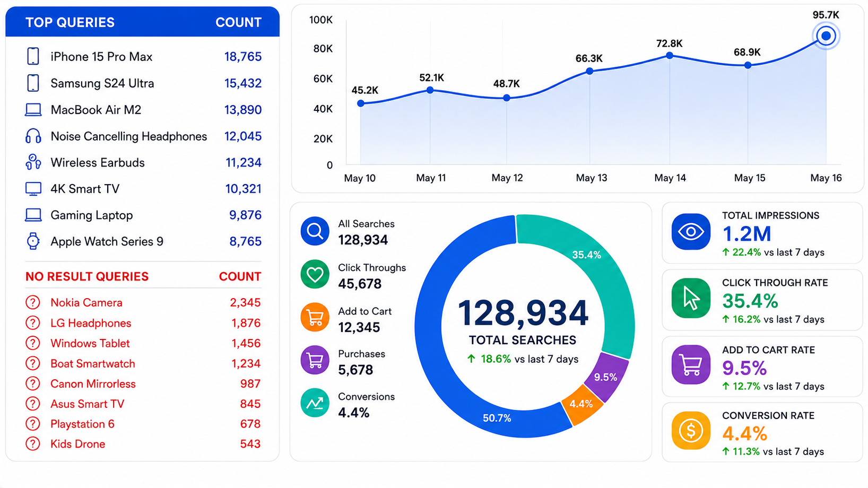Screen dimensions: 868x488
Task: Click the All Searches magnifier icon
Action: (315, 231)
